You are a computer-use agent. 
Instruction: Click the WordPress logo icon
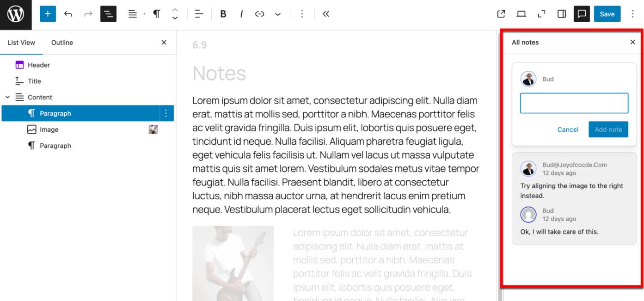pyautogui.click(x=16, y=14)
